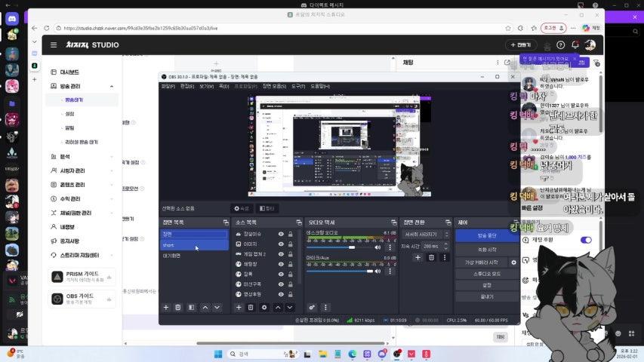The width and height of the screenshot is (644, 362).
Task: Open virtual camera settings gear icon
Action: coord(514,262)
